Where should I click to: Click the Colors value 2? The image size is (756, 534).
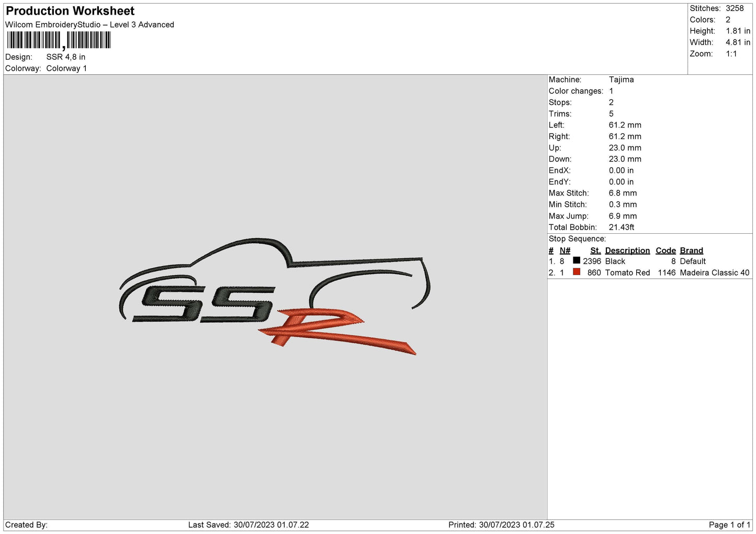[x=728, y=20]
